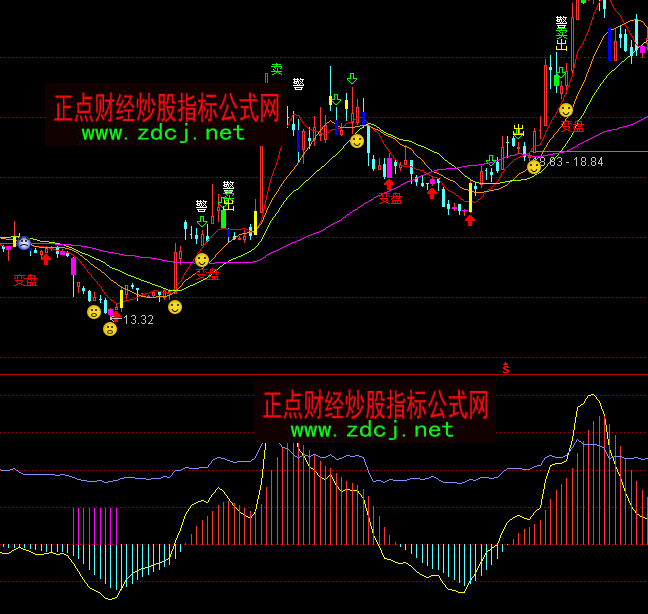
Task: Click the 变盘 label near top-right smiley
Action: 572,127
